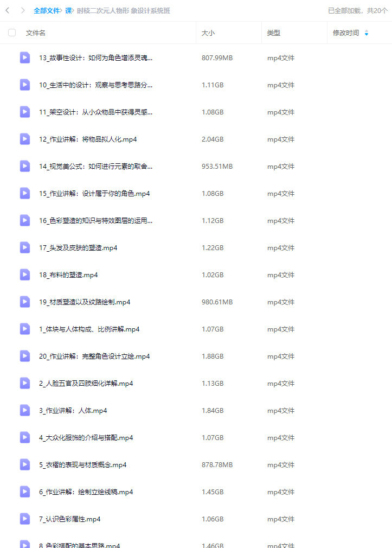392x548 pixels.
Task: Click video icon of 17_头发及皮肤的塑造.mp4
Action: pos(25,247)
